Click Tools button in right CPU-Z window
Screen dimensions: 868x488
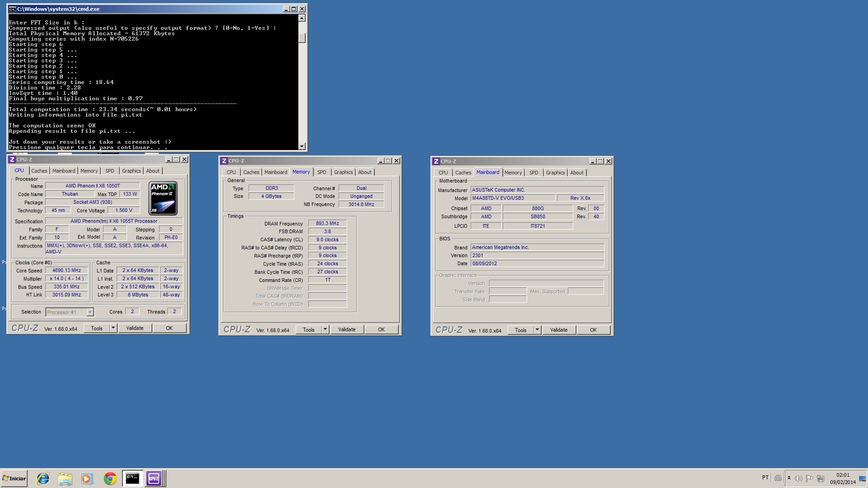tap(521, 330)
